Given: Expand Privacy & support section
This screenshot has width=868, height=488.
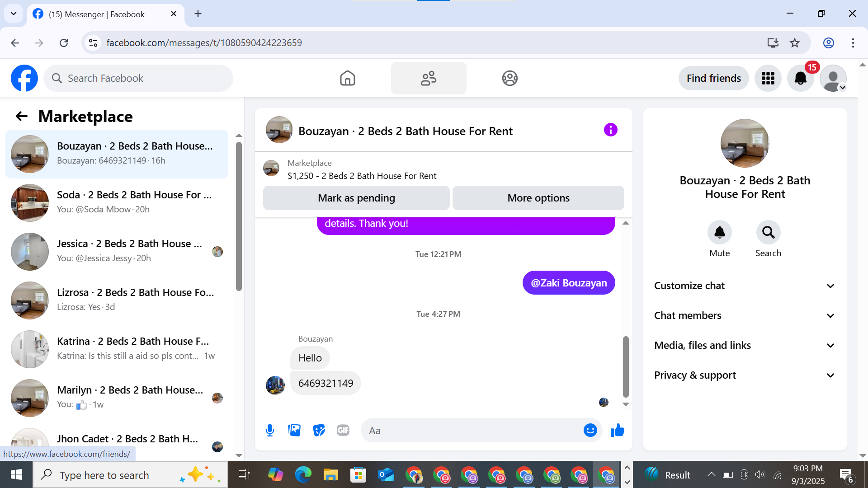Looking at the screenshot, I should pyautogui.click(x=745, y=375).
